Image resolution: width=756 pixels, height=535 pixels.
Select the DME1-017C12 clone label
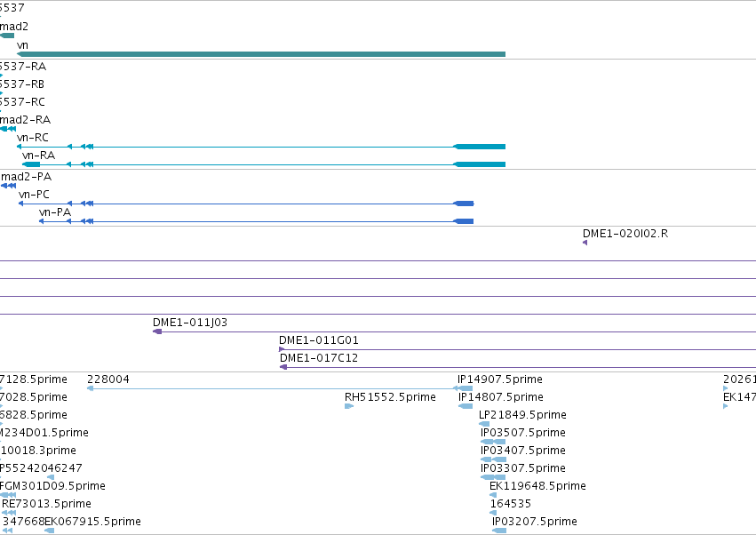coord(319,358)
